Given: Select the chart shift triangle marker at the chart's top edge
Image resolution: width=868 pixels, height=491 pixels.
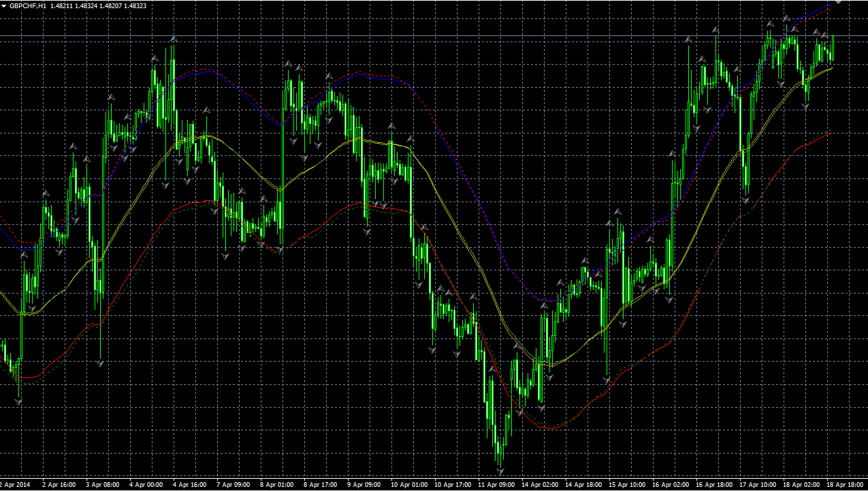Looking at the screenshot, I should pos(839,3).
